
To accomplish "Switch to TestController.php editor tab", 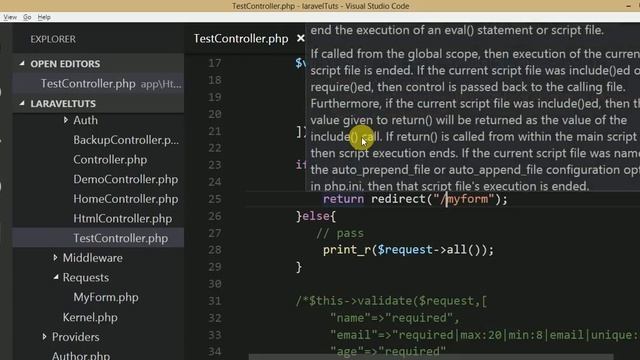I will click(x=241, y=39).
